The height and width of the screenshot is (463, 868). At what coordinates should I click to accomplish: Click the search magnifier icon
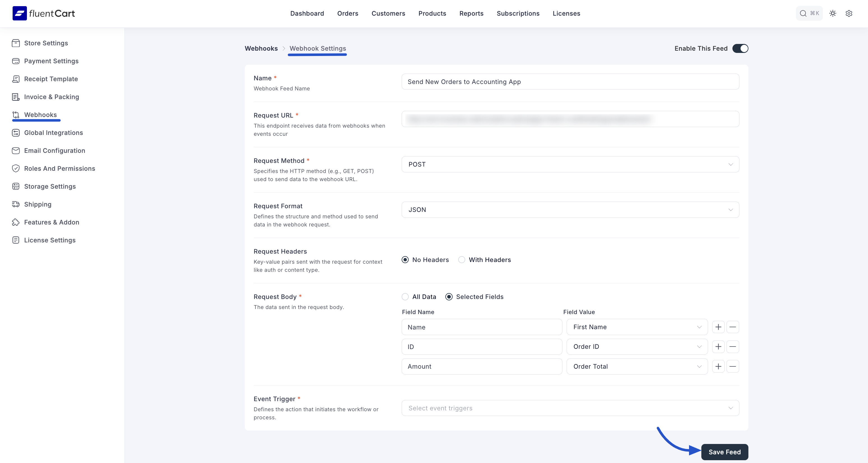tap(803, 13)
